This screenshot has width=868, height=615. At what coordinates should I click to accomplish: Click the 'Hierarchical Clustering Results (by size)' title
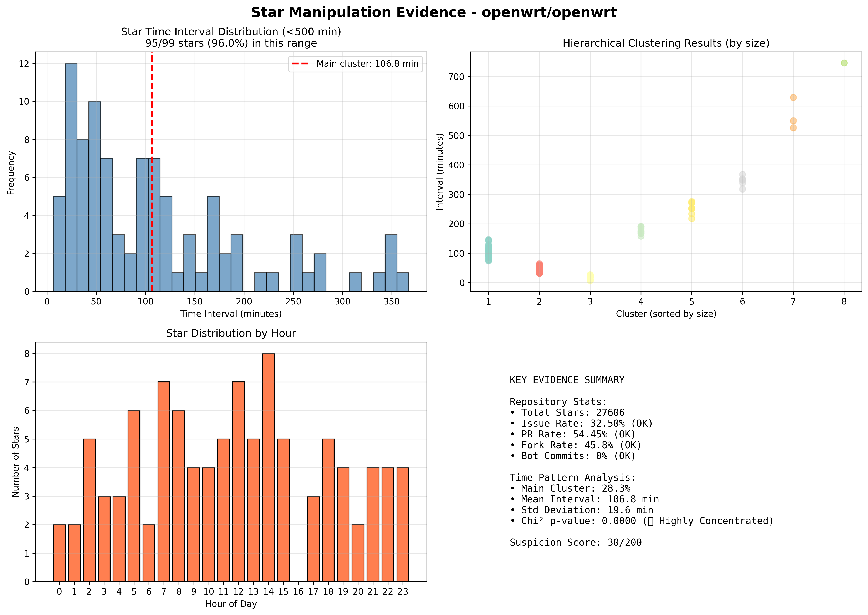666,43
